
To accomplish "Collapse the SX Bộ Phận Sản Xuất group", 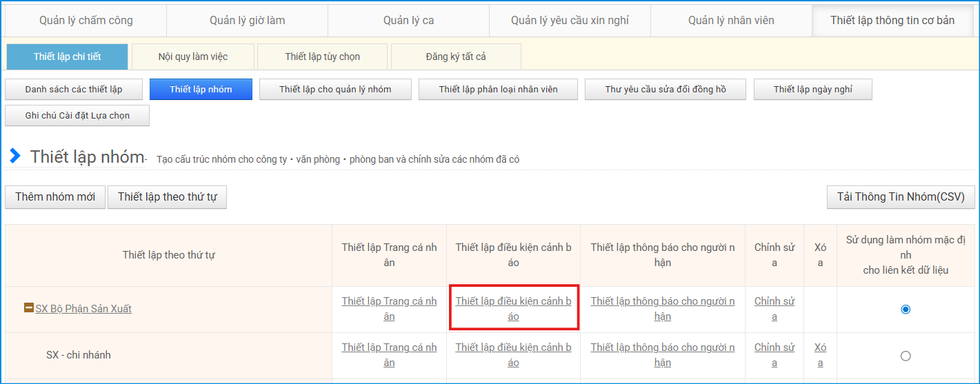I will coord(29,308).
